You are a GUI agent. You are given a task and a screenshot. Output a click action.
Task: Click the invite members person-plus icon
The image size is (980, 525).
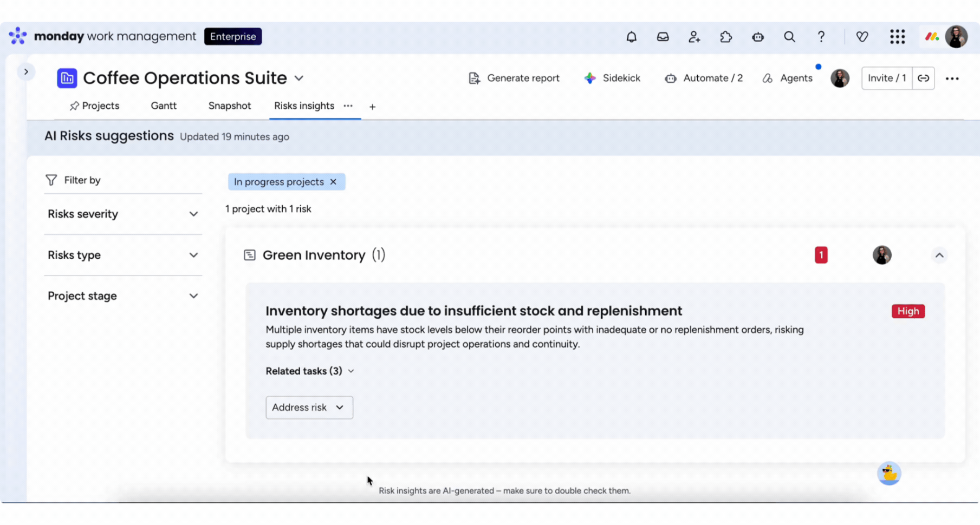694,37
